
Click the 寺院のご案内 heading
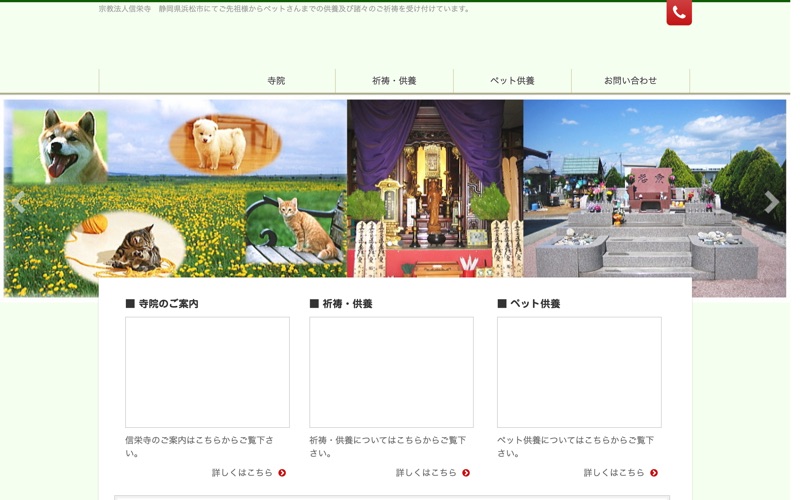click(162, 304)
